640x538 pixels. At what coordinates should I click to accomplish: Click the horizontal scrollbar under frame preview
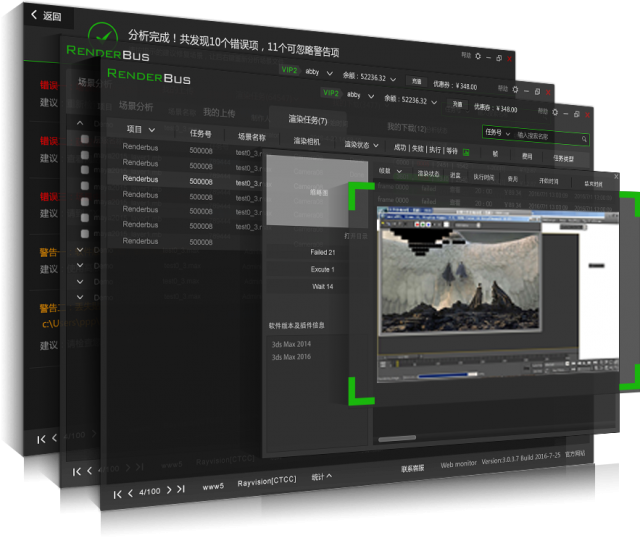pyautogui.click(x=397, y=438)
